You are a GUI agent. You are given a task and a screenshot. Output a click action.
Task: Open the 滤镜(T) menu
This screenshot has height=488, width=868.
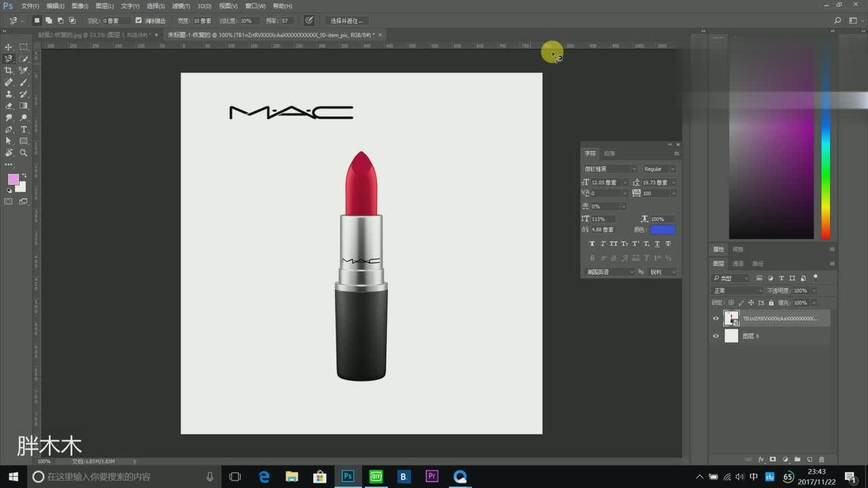coord(180,6)
